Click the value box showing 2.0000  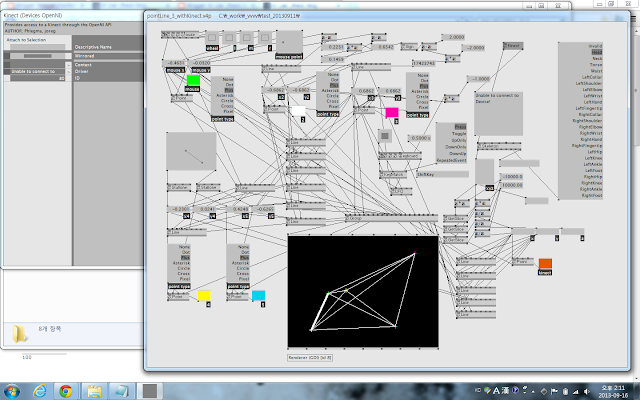pos(454,37)
